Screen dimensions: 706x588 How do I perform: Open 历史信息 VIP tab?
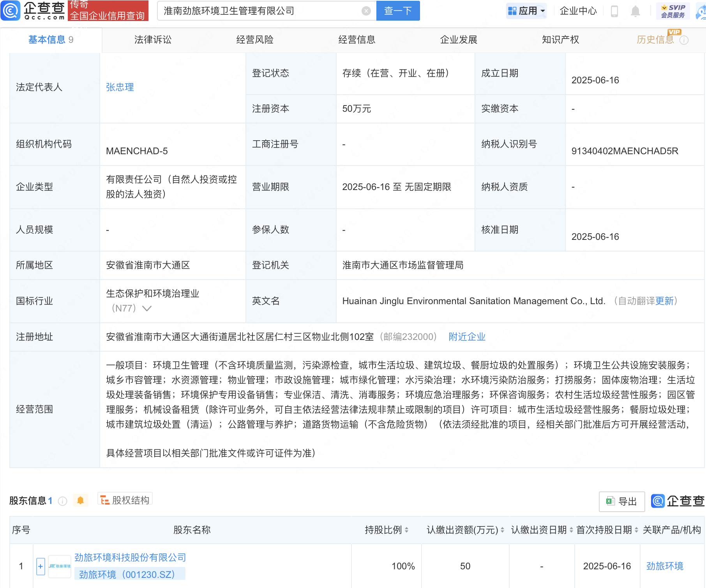(655, 40)
